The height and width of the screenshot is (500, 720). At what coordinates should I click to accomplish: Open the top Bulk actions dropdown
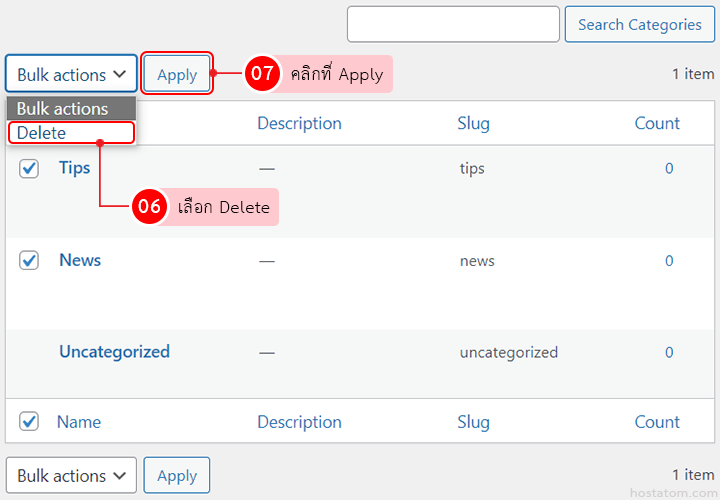(x=71, y=74)
